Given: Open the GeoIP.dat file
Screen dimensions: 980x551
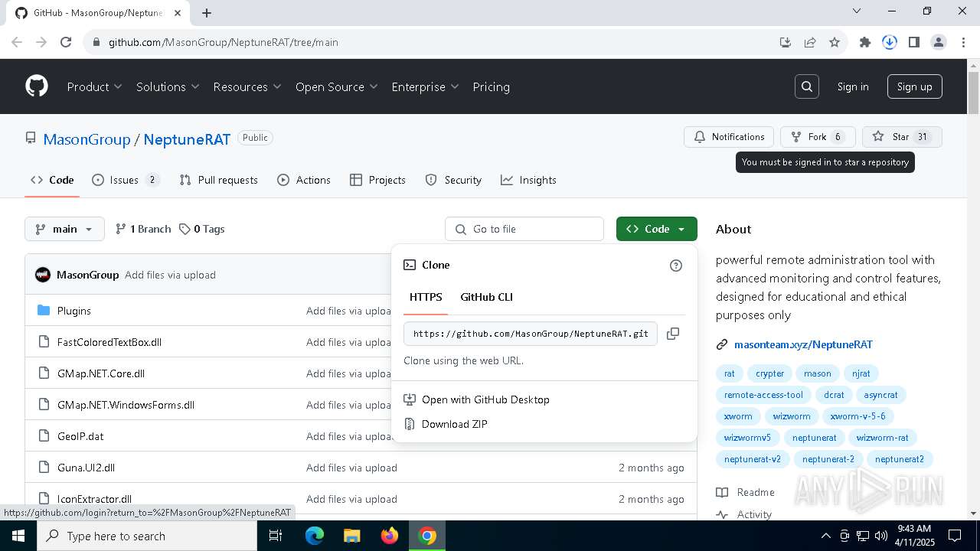Looking at the screenshot, I should (80, 436).
